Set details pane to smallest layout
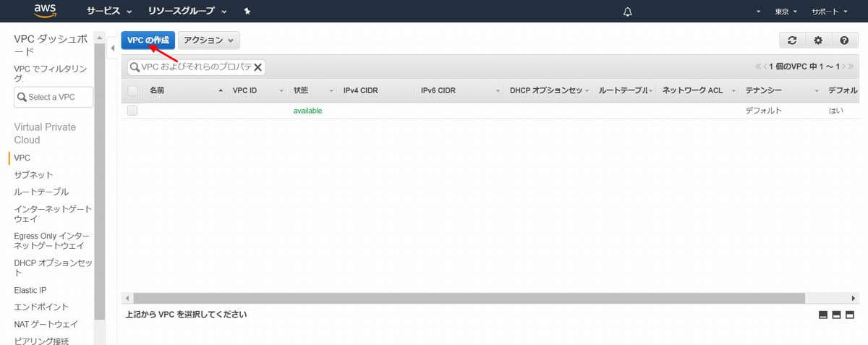The image size is (868, 345). pos(823,315)
